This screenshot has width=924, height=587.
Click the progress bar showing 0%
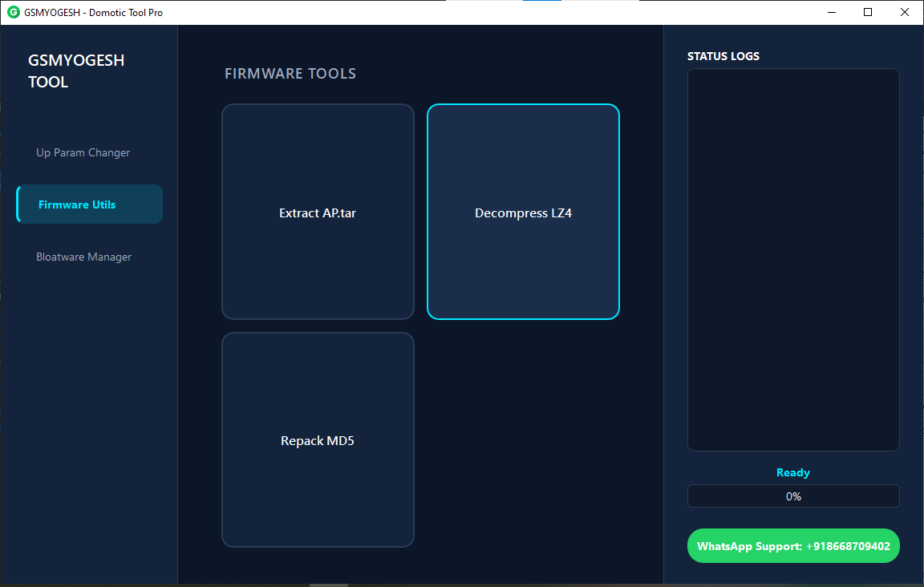click(792, 496)
